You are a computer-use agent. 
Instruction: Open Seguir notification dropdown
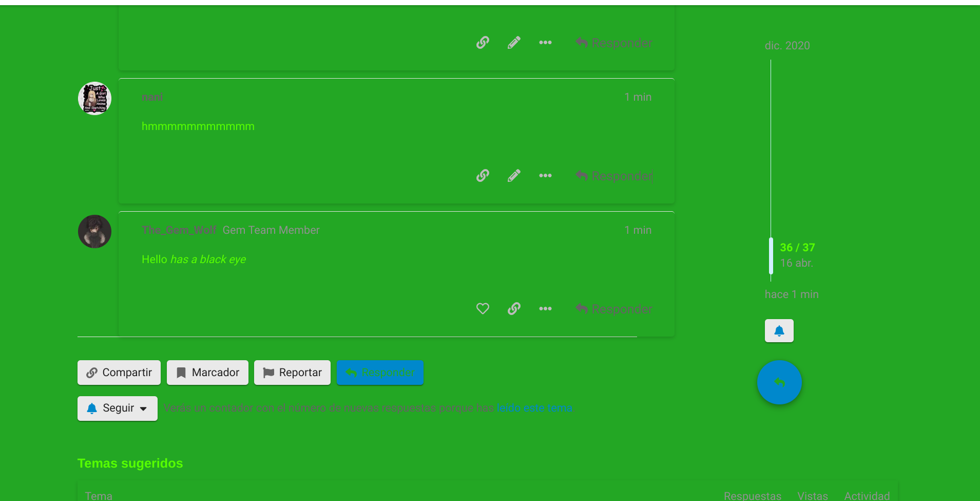tap(118, 408)
